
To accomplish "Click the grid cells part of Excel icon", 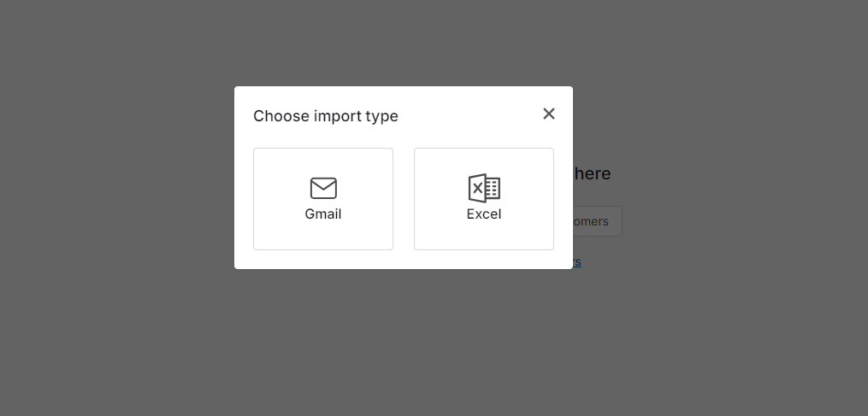I will pyautogui.click(x=493, y=189).
